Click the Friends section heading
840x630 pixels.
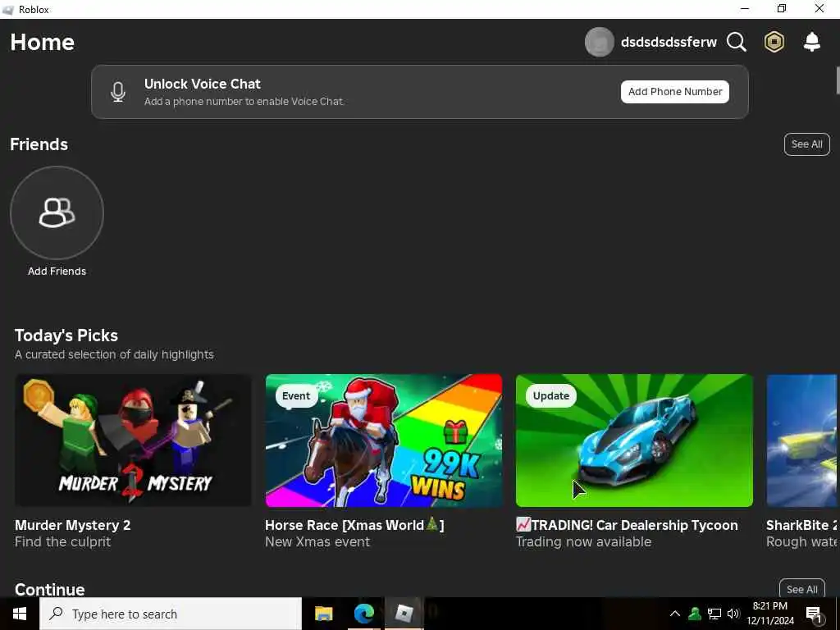tap(39, 144)
